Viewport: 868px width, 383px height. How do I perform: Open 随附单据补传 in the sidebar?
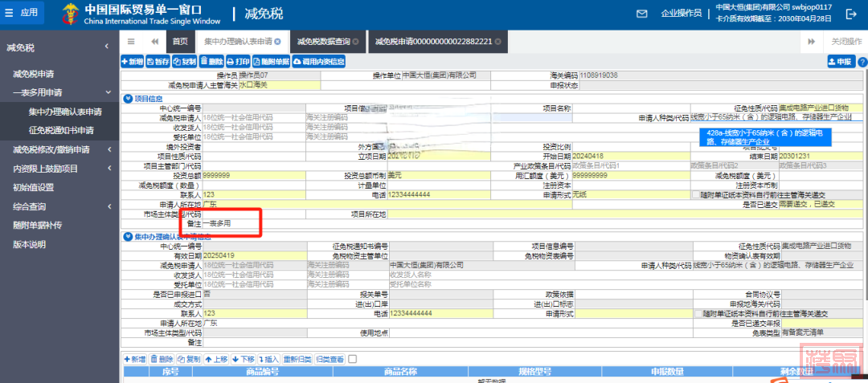click(x=37, y=225)
